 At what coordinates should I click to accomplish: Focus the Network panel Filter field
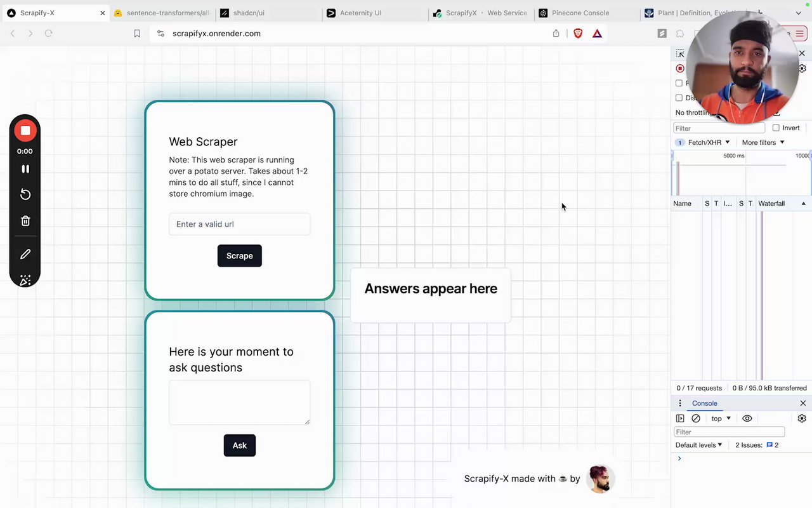[720, 128]
